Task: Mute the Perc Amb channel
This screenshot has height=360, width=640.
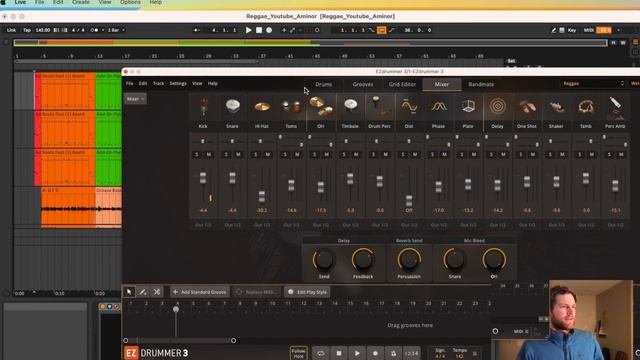Action: pos(621,154)
